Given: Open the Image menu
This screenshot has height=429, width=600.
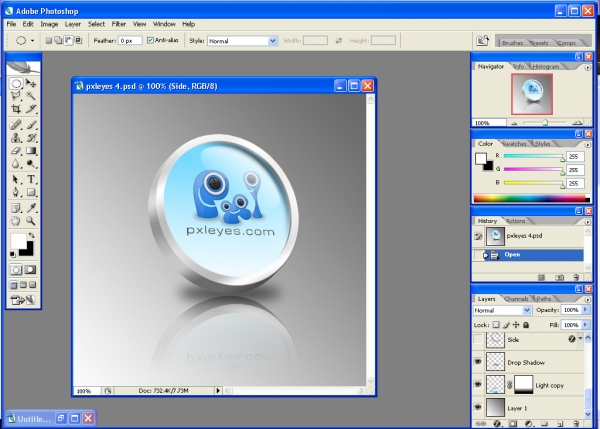Looking at the screenshot, I should [49, 24].
